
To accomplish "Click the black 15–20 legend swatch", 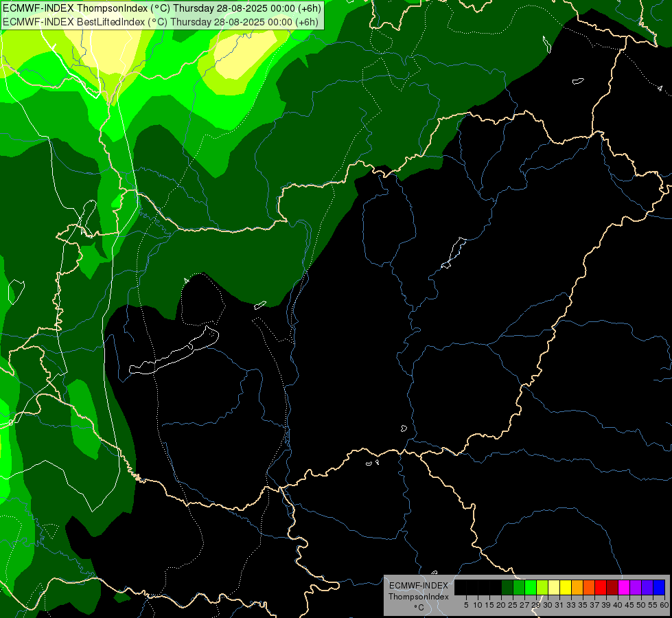I will (496, 587).
